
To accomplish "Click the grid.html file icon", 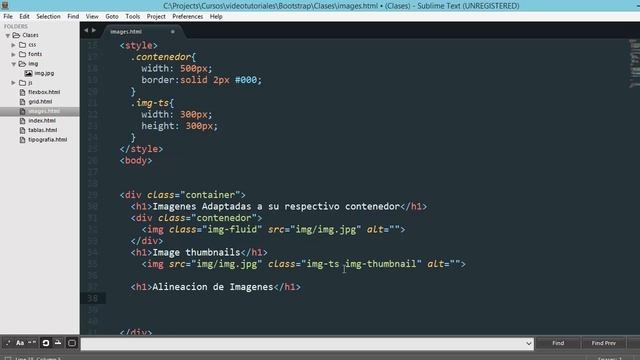I will (22, 102).
